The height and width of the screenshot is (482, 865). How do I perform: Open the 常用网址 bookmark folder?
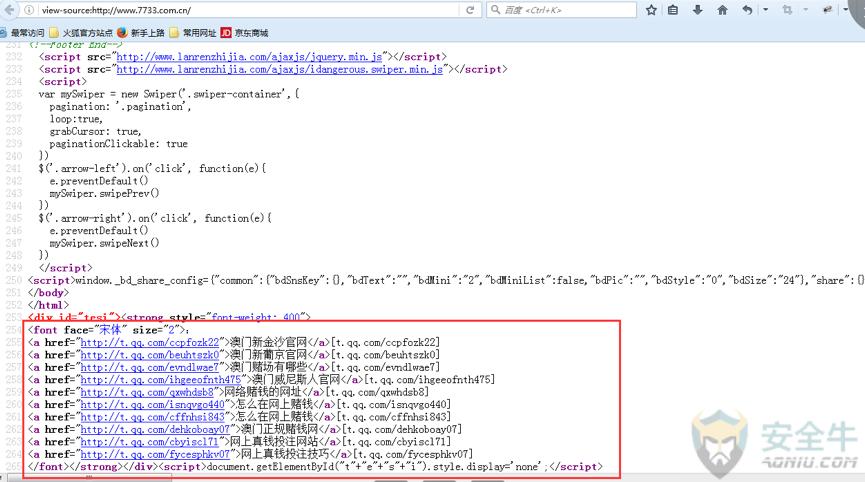(193, 33)
